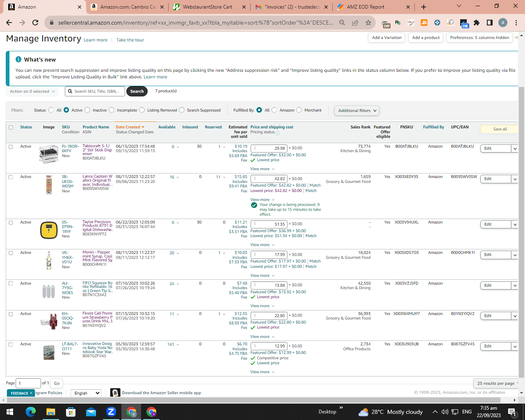Expand View more for the FIFO Squeeze Bottle row
Viewport: 525px width, 420px height.
262,306
